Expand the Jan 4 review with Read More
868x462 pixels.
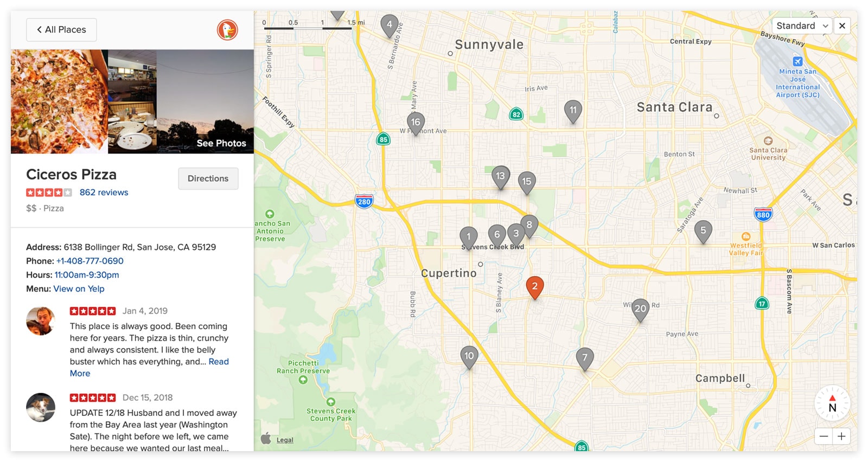219,362
